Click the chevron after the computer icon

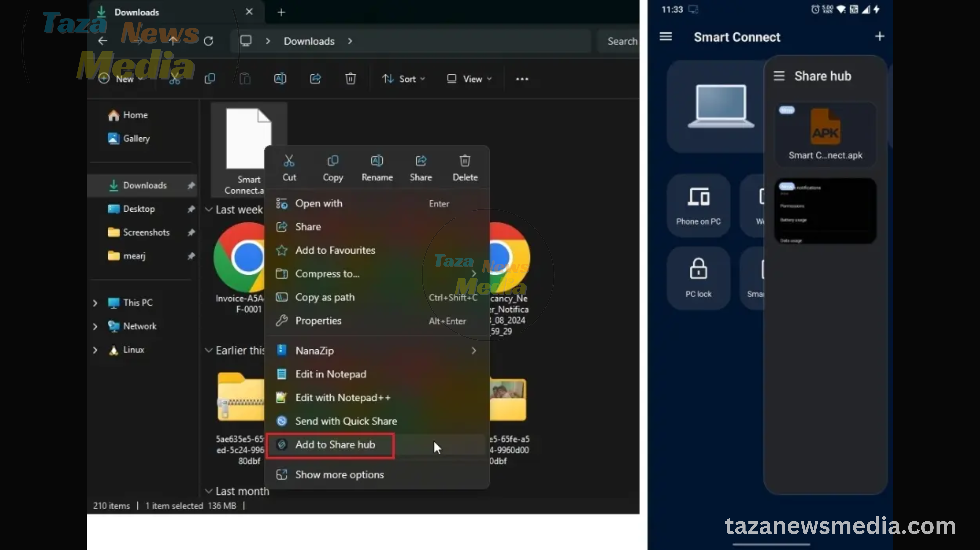coord(268,41)
